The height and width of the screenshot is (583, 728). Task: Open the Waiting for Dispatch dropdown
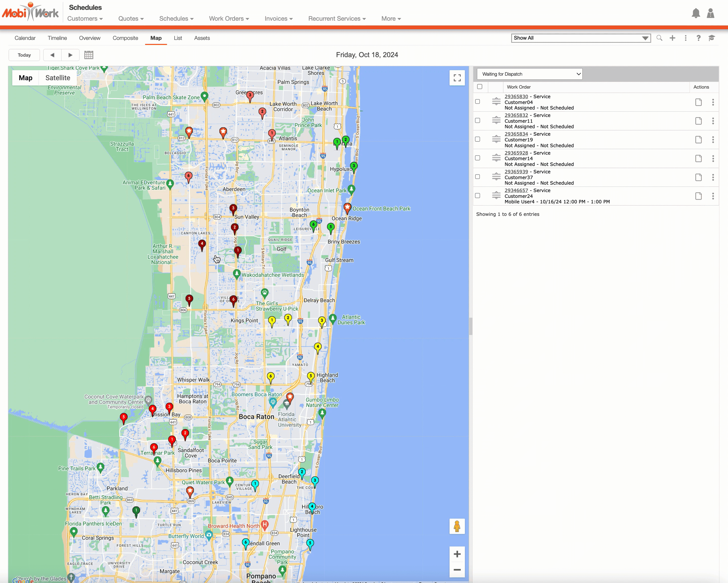pos(529,74)
